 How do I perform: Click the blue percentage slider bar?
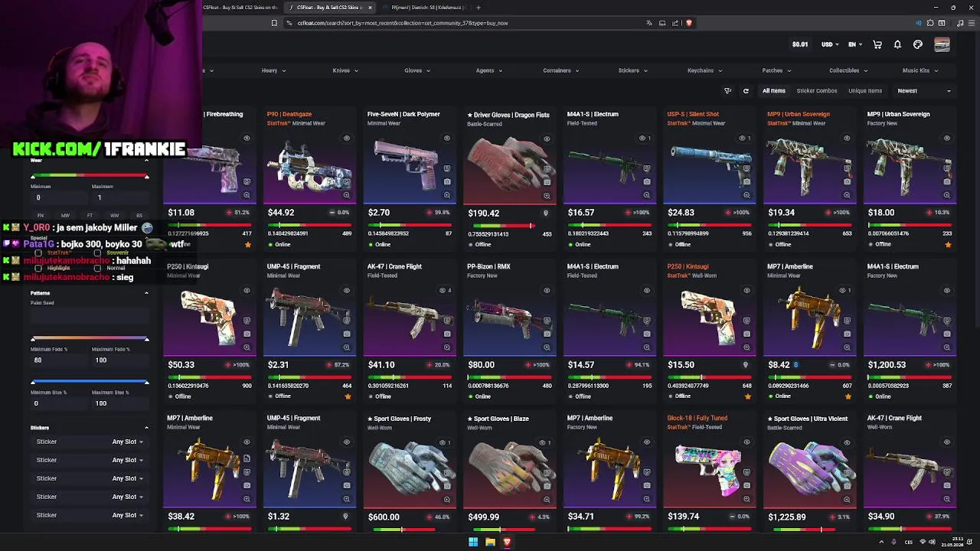(90, 381)
